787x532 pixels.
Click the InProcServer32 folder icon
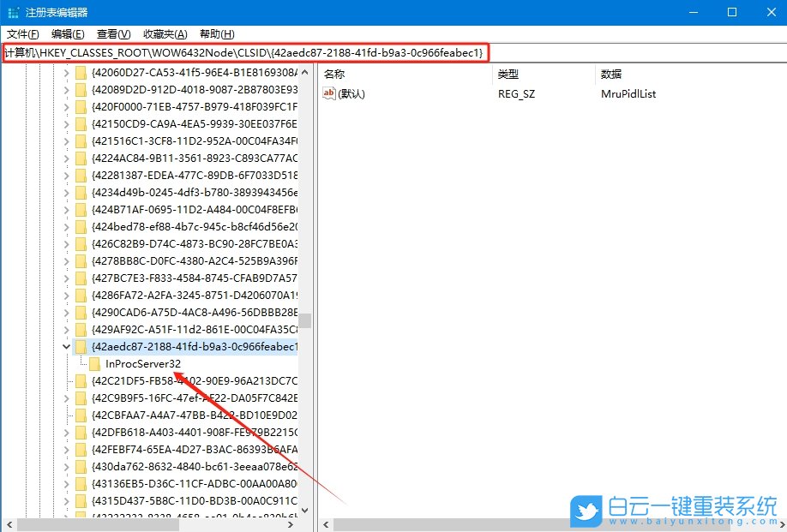(95, 364)
